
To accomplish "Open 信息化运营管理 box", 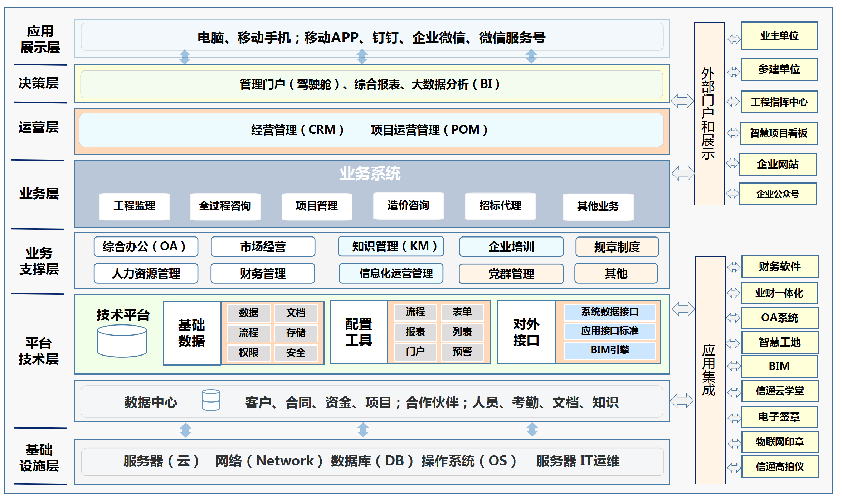I will pos(391,273).
